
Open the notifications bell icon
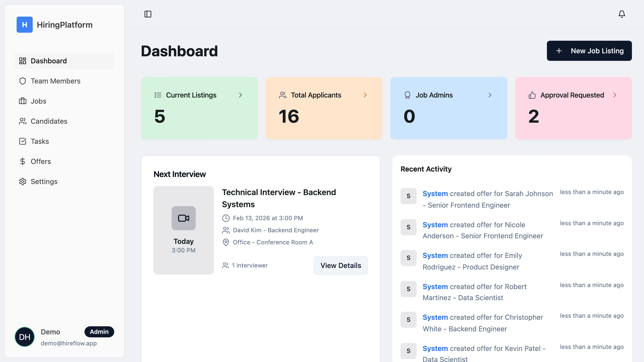tap(622, 14)
